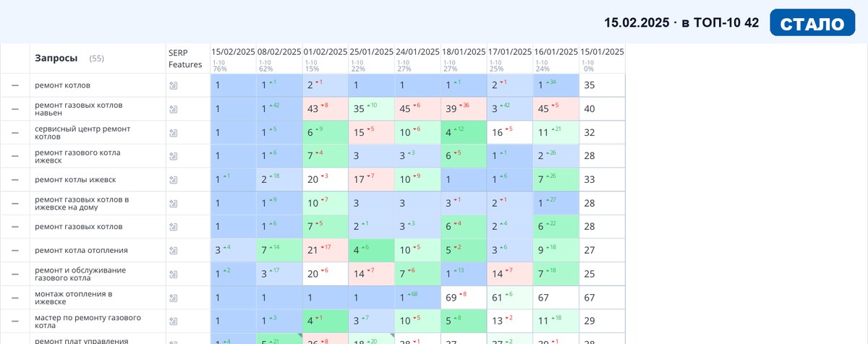Click position 35 cell in 'ремонт котлов' row, 15/01/2025
Viewport: 868px width, 344px height.
[x=602, y=85]
